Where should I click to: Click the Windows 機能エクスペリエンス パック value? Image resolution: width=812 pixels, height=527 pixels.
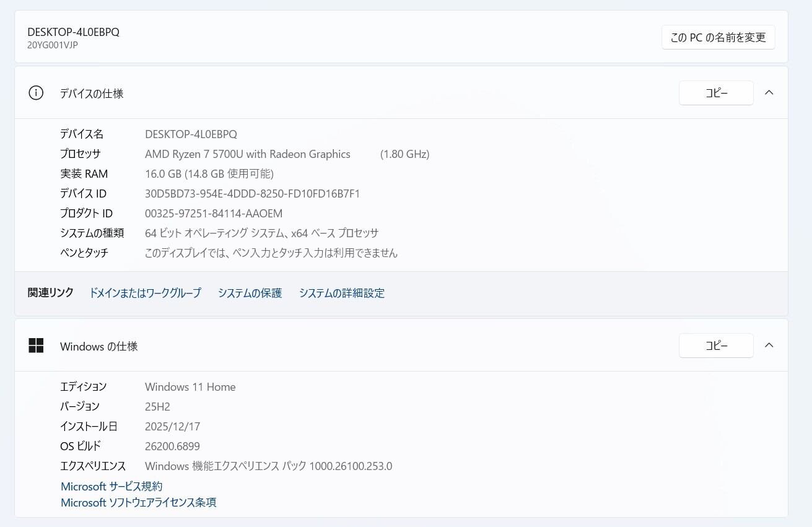pyautogui.click(x=269, y=466)
